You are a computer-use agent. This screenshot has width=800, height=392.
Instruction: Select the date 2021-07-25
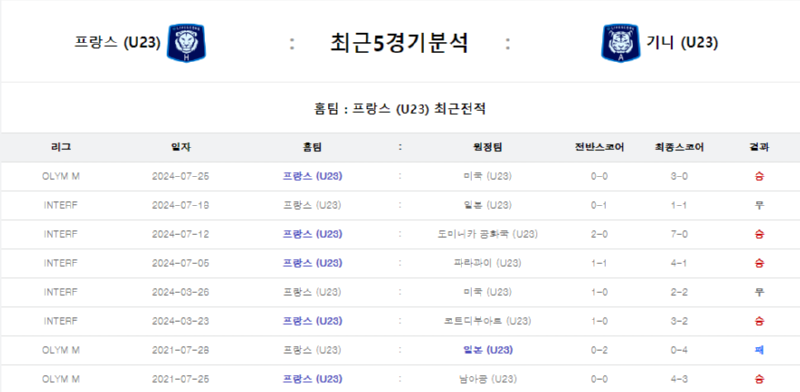(x=181, y=380)
